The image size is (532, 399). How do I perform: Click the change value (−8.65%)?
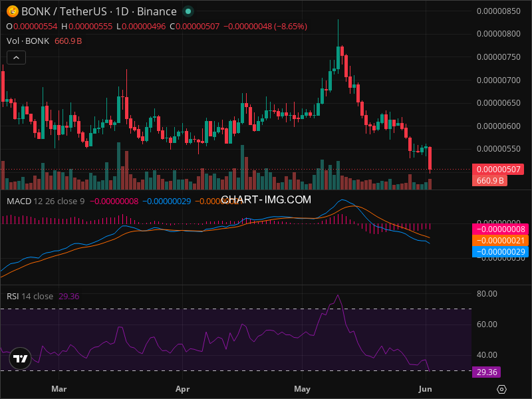(291, 27)
